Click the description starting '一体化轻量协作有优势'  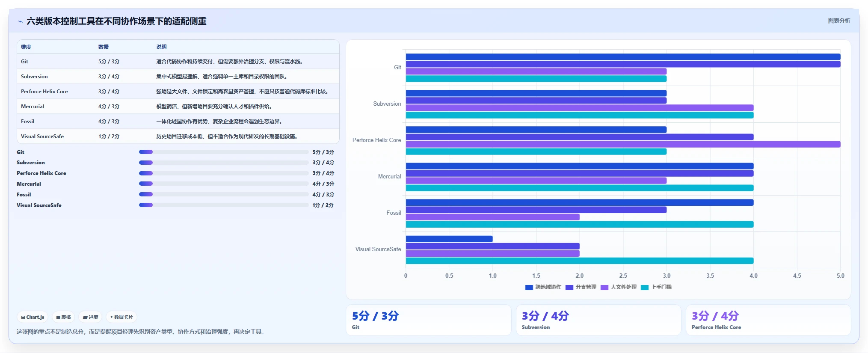[x=220, y=122]
